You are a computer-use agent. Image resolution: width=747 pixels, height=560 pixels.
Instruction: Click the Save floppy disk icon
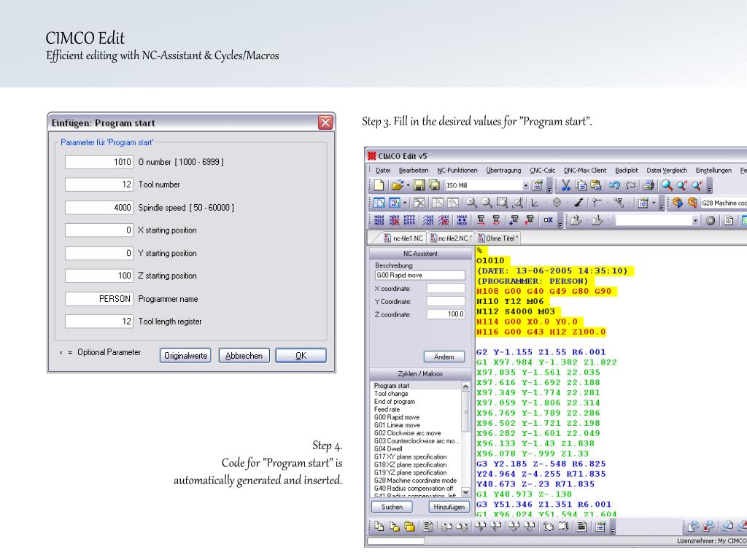tap(419, 185)
